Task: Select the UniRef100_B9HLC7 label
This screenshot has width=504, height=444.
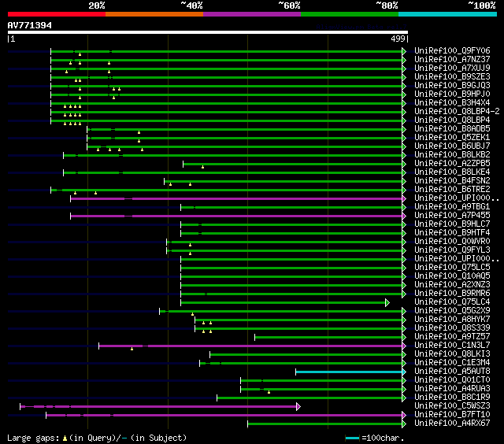Action: 452,224
